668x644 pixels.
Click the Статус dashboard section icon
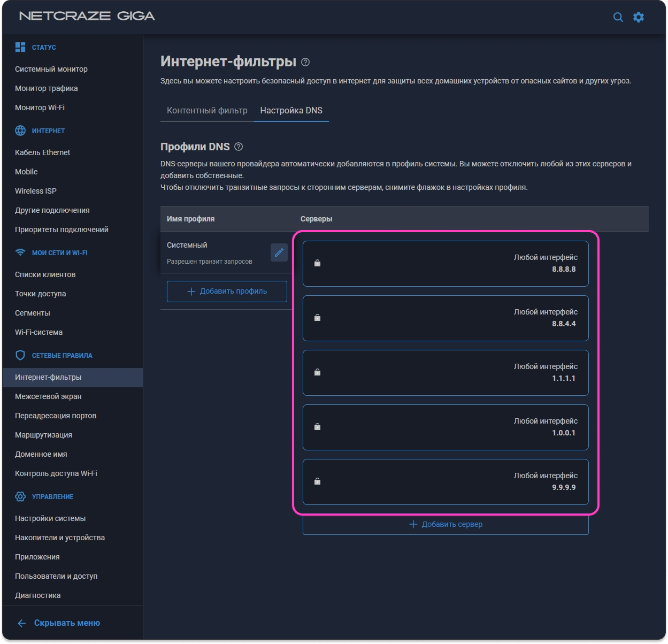[20, 47]
